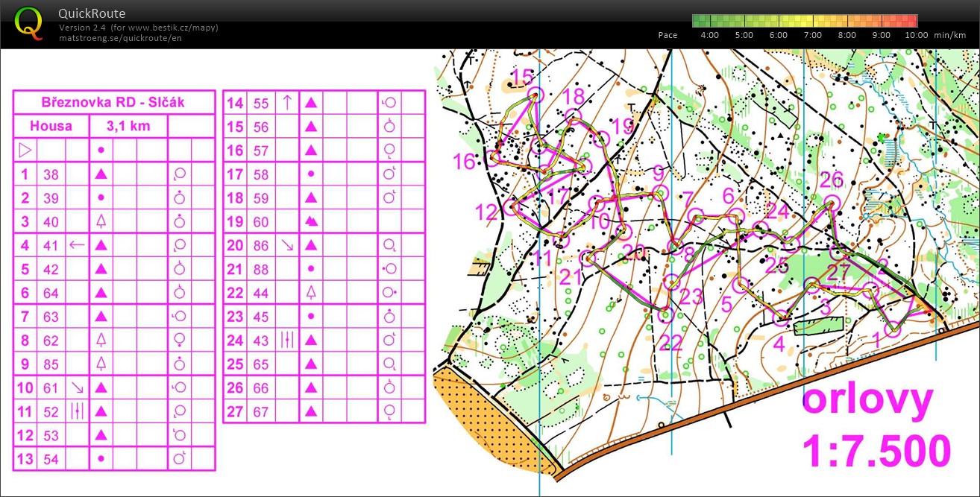
Task: Click control code 86 in the table
Action: point(261,245)
